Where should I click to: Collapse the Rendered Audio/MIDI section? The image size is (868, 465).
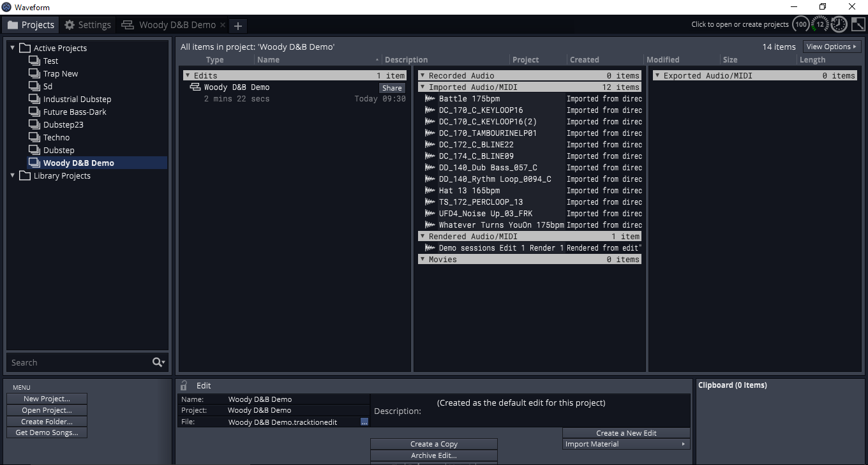tap(423, 236)
